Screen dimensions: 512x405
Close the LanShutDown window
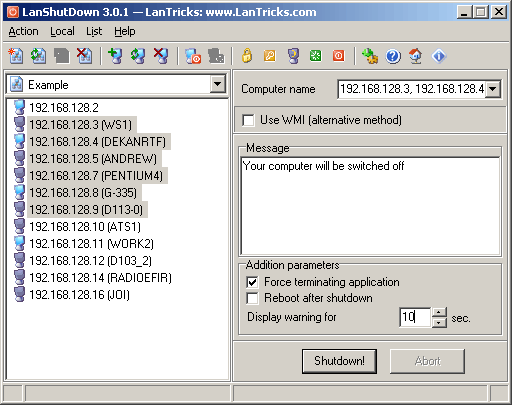pos(499,12)
